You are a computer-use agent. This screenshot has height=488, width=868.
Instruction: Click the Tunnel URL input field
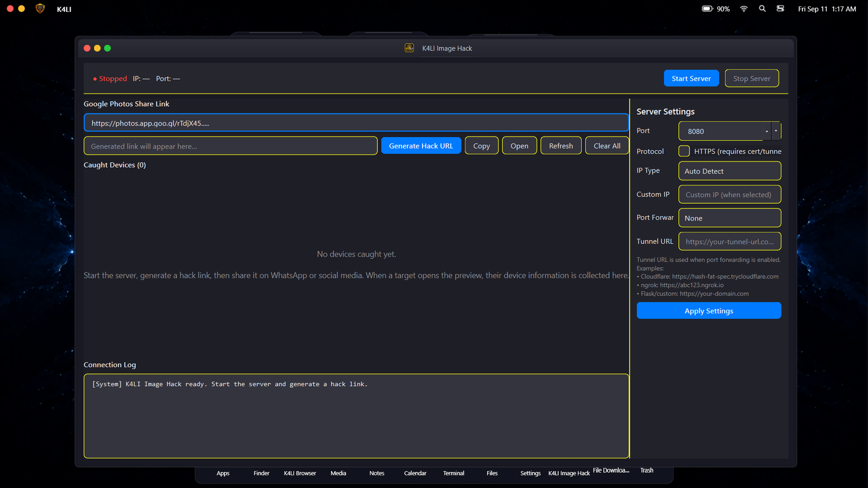click(730, 241)
